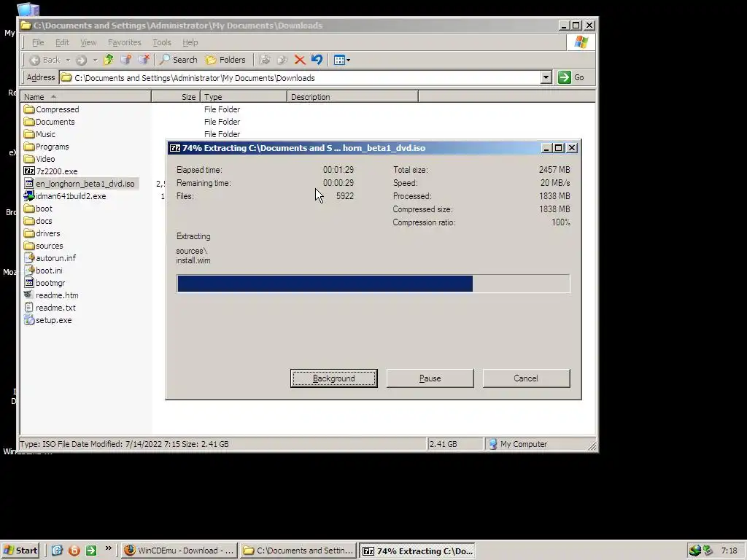Select the 7z2200.exe file
Viewport: 747px width, 560px height.
51,171
